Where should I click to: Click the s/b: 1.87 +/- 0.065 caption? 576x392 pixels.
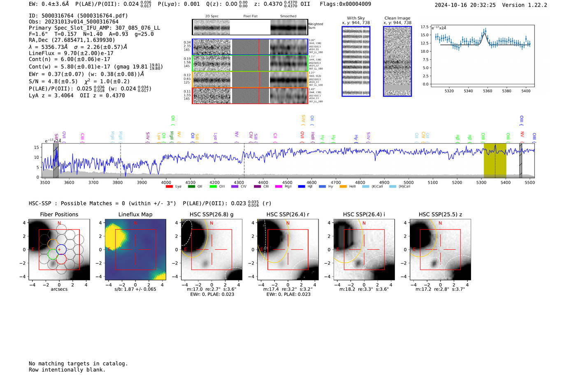click(135, 289)
